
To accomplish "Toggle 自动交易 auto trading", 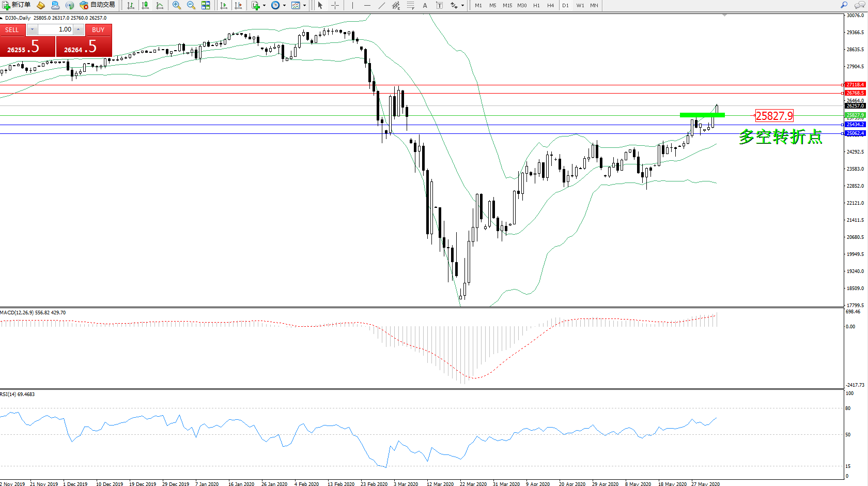I will tap(97, 5).
